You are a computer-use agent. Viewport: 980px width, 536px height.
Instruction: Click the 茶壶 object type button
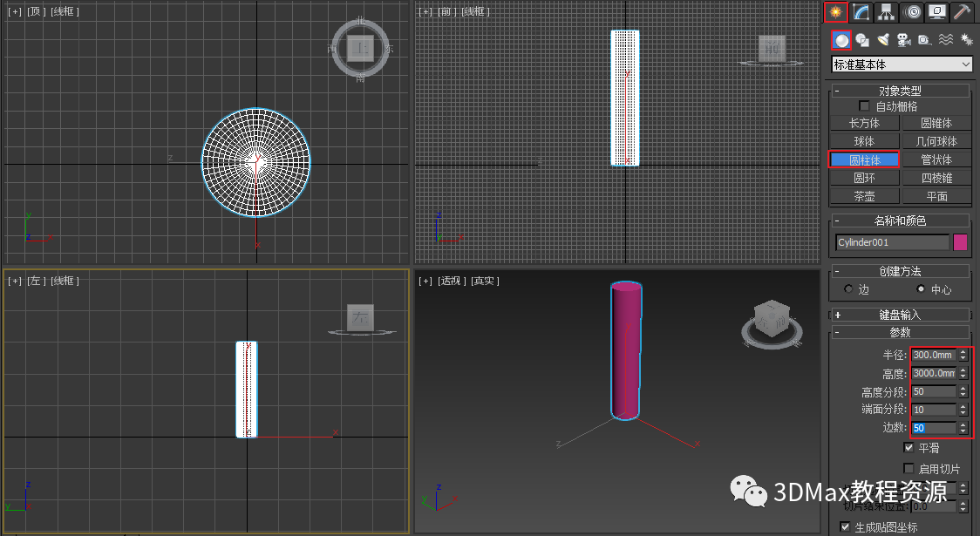pyautogui.click(x=864, y=196)
